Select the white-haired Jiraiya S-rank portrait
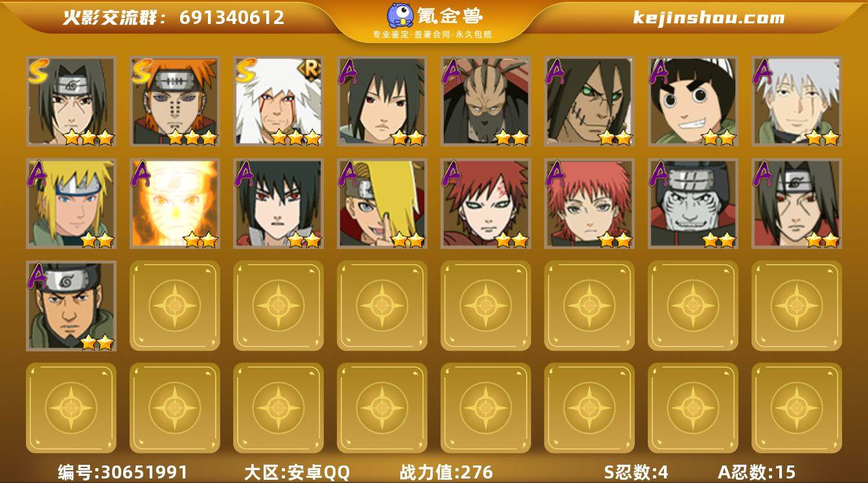The image size is (868, 483). coord(279,101)
